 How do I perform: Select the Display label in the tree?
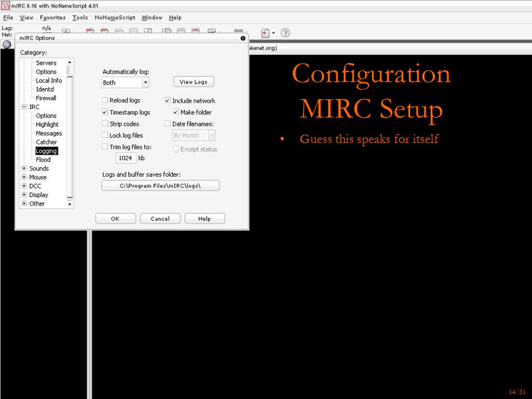pos(39,195)
